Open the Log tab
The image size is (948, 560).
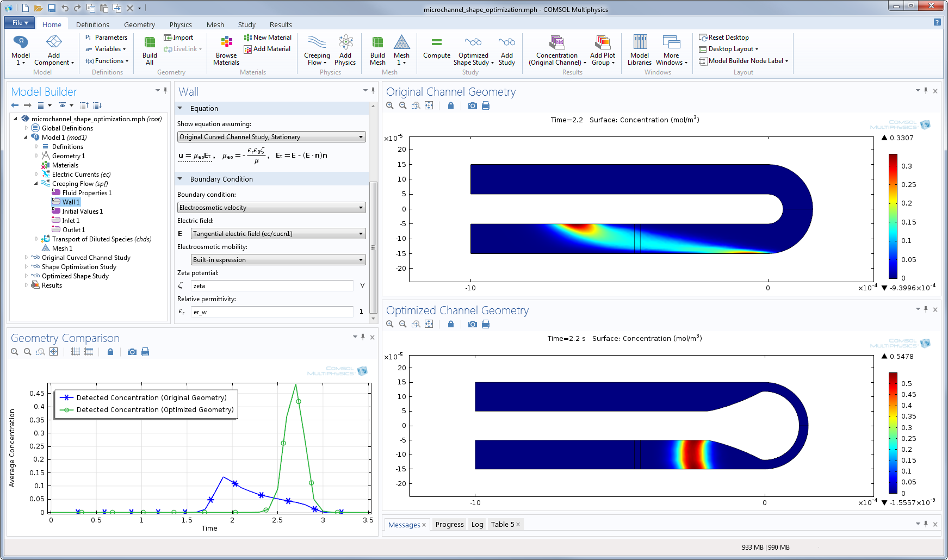478,525
